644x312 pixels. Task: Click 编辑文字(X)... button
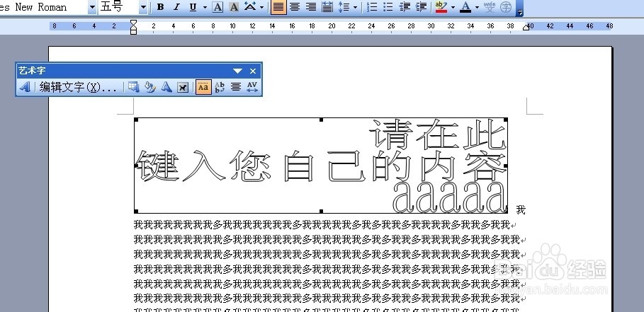tap(78, 87)
